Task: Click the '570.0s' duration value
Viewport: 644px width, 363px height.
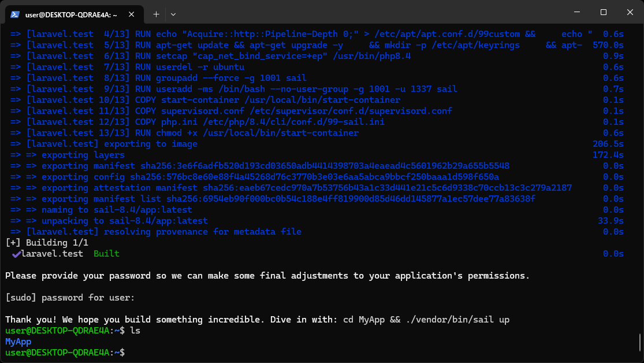Action: pos(608,45)
